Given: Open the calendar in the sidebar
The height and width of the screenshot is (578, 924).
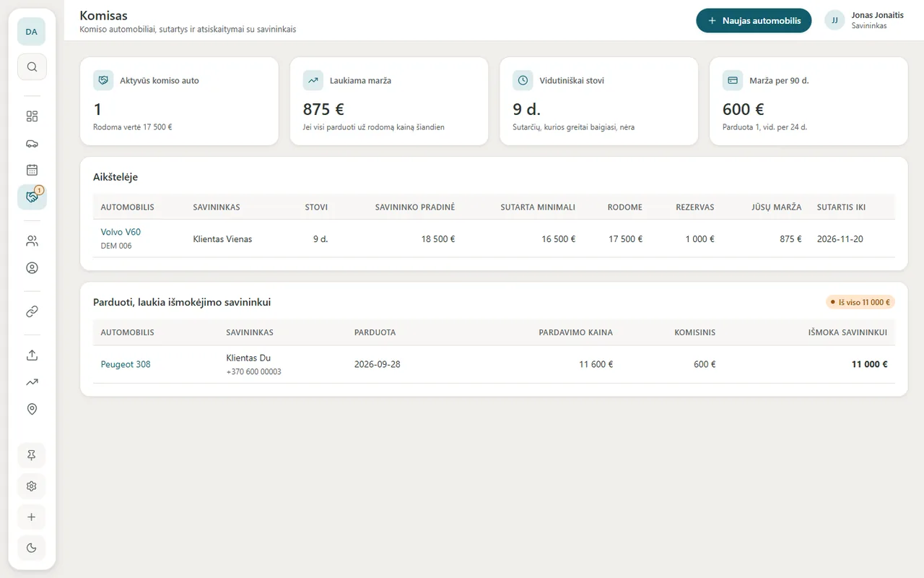Looking at the screenshot, I should tap(32, 170).
